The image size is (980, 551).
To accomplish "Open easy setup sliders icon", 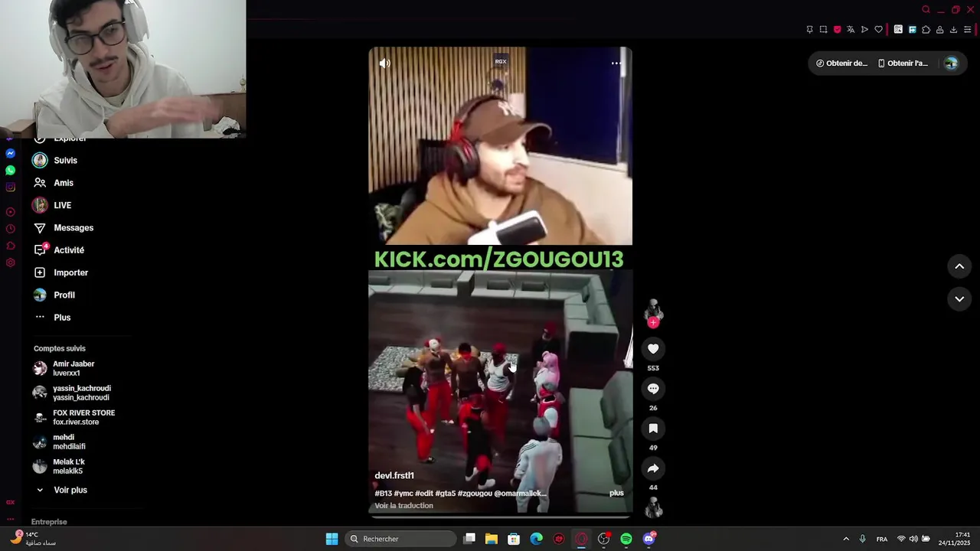I will (x=967, y=30).
